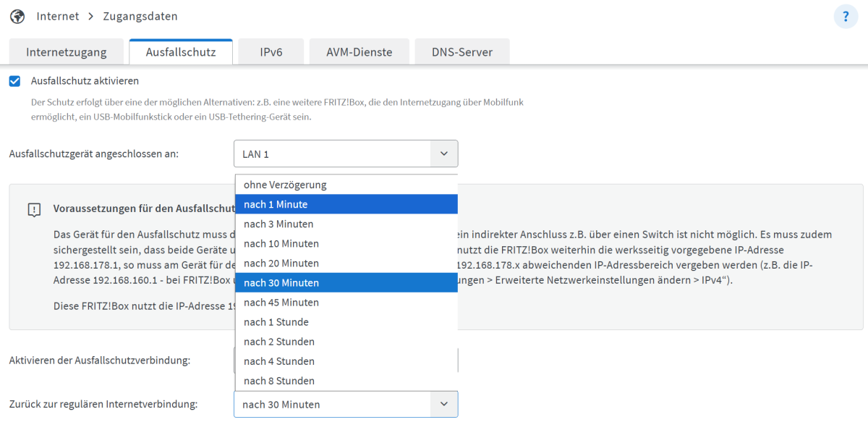This screenshot has width=868, height=430.
Task: Choose nach 1 Stunde delay option
Action: pyautogui.click(x=276, y=321)
